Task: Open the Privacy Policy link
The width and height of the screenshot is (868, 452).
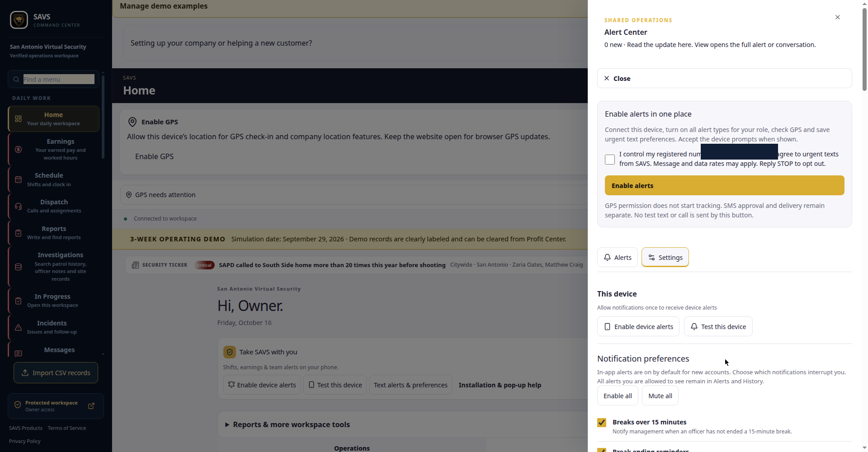Action: point(25,441)
